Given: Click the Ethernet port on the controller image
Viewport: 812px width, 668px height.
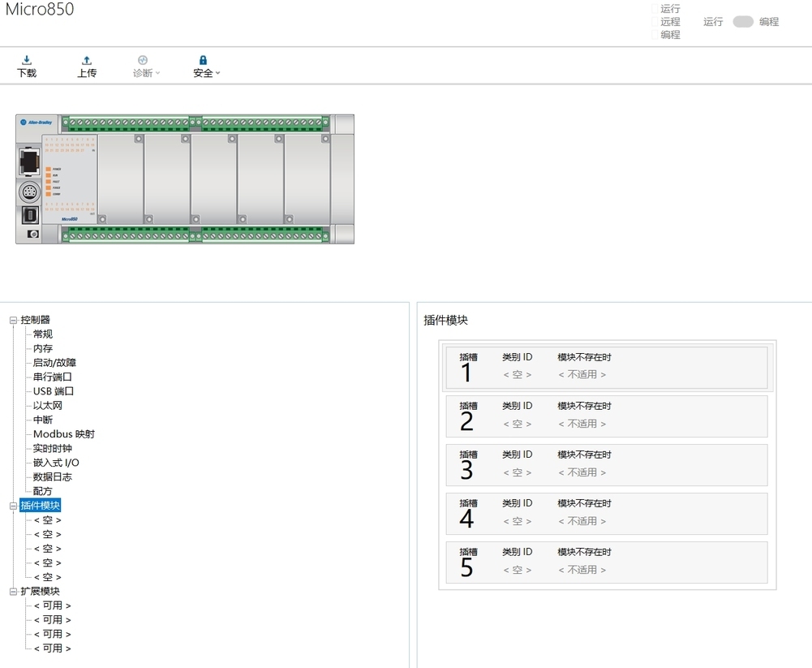Looking at the screenshot, I should point(29,162).
